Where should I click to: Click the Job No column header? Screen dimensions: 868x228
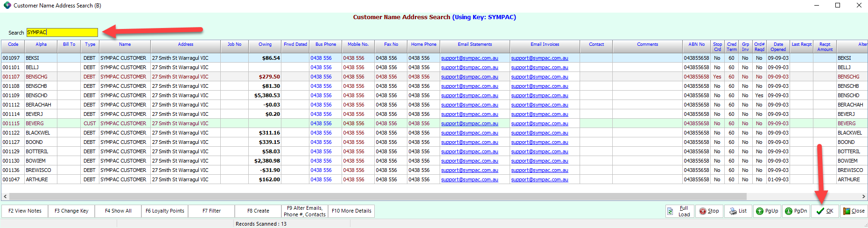point(235,46)
